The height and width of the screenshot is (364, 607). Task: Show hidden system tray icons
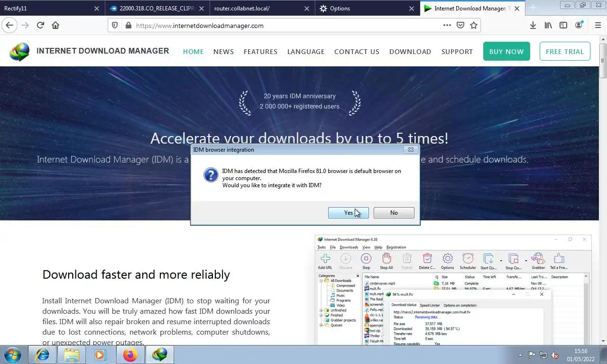point(520,355)
